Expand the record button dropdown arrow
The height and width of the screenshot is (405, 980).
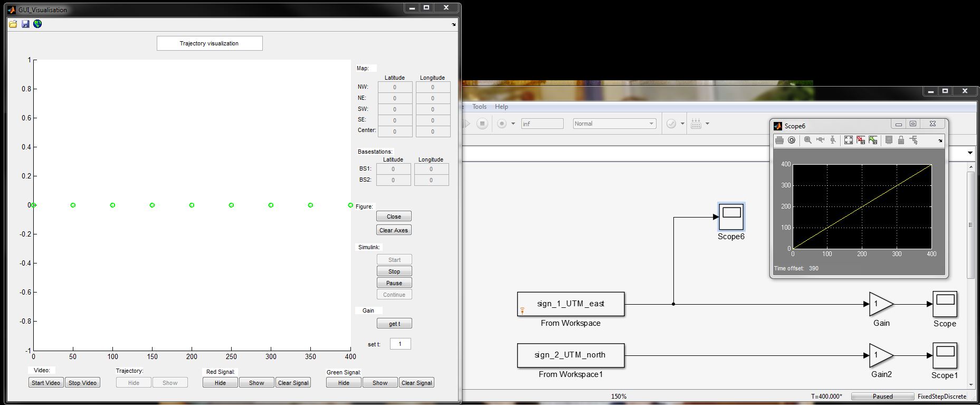point(513,124)
